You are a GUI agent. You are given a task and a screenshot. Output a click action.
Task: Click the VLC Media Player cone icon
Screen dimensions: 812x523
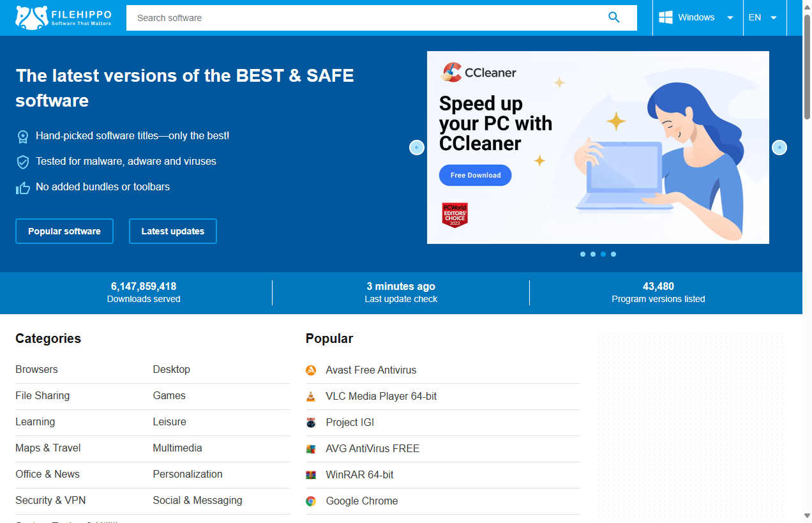(x=311, y=397)
